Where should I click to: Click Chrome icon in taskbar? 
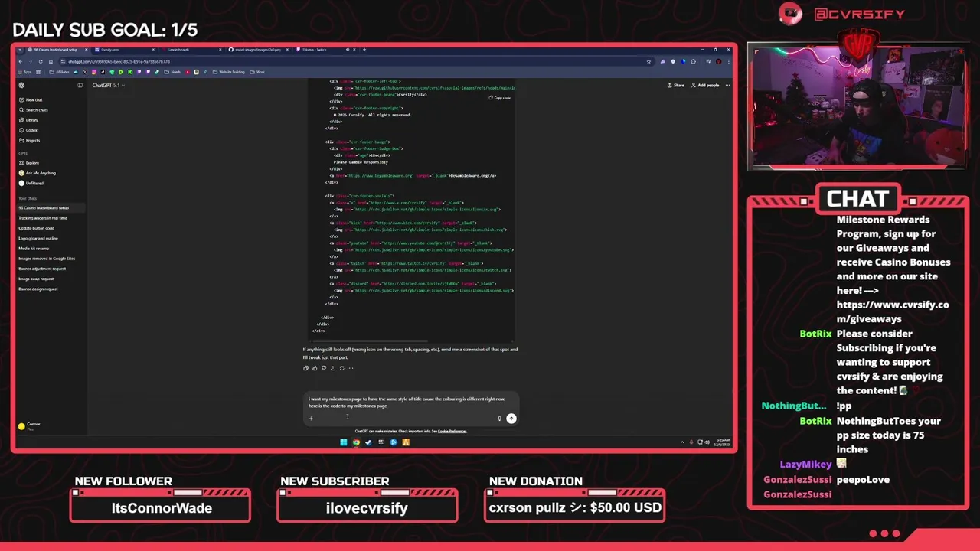(356, 442)
